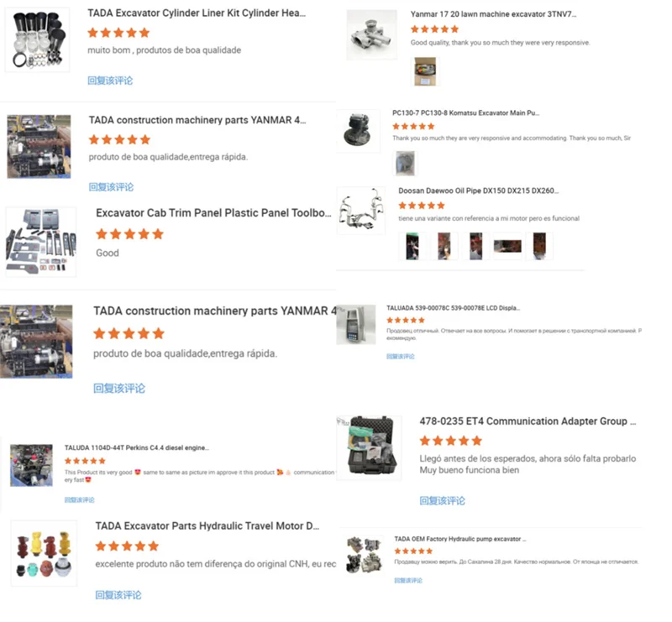View the ET4 communication adapter case image

tap(370, 447)
